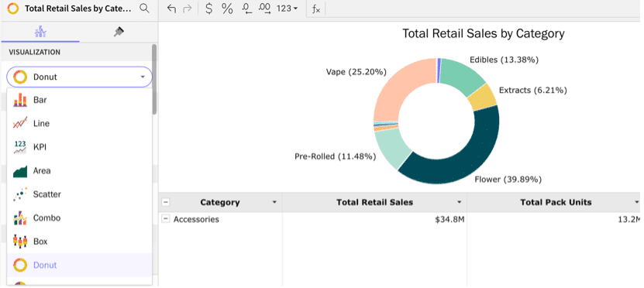
Task: Open the Donut visualization dropdown
Action: coord(79,77)
